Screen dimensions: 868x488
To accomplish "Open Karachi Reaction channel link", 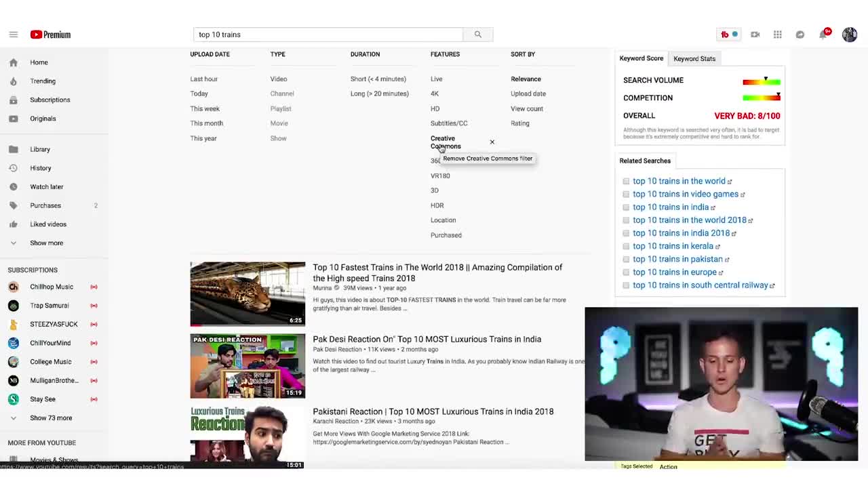I will 337,422.
